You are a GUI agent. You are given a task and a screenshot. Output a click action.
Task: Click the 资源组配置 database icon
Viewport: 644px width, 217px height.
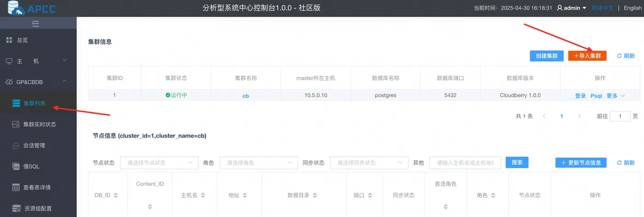pyautogui.click(x=16, y=208)
